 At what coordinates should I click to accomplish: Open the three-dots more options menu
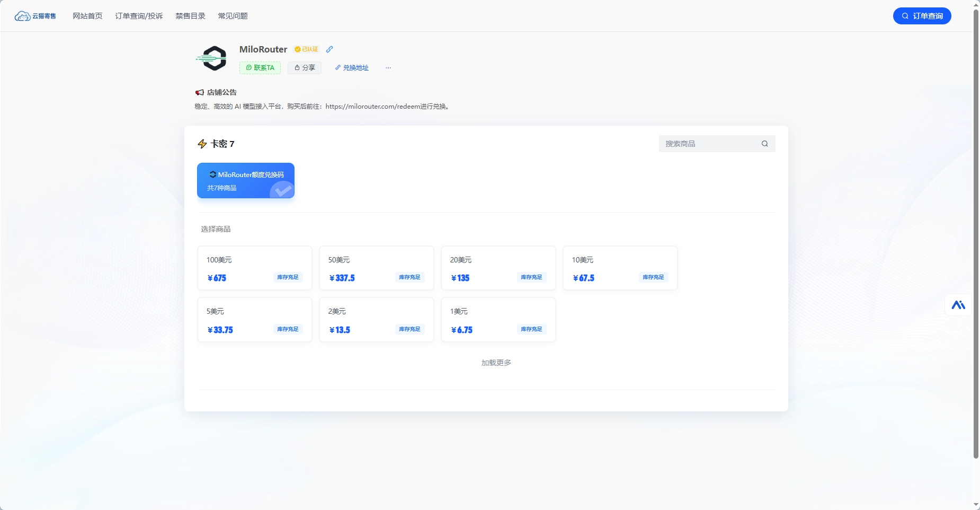[388, 68]
